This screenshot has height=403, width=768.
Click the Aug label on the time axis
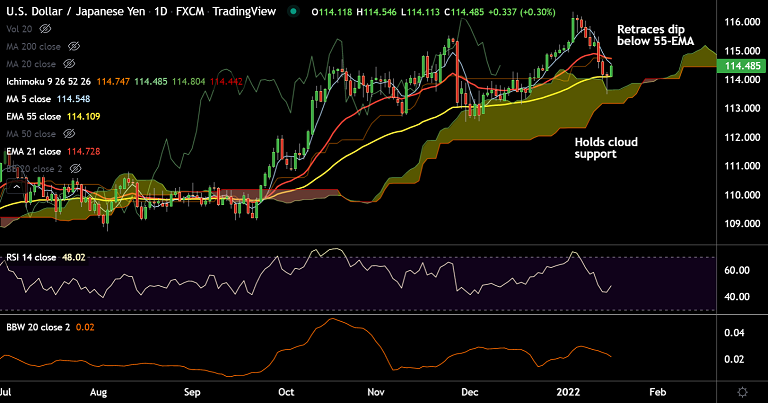pos(98,392)
